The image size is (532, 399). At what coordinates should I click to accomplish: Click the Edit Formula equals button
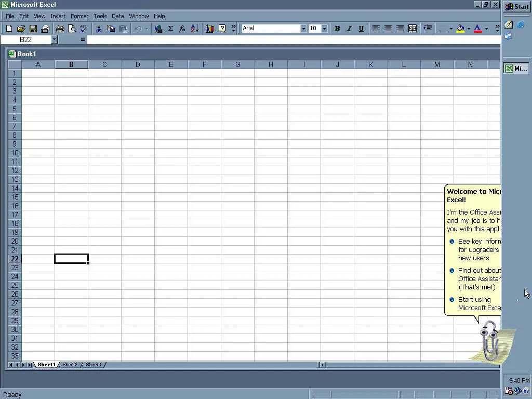(83, 39)
